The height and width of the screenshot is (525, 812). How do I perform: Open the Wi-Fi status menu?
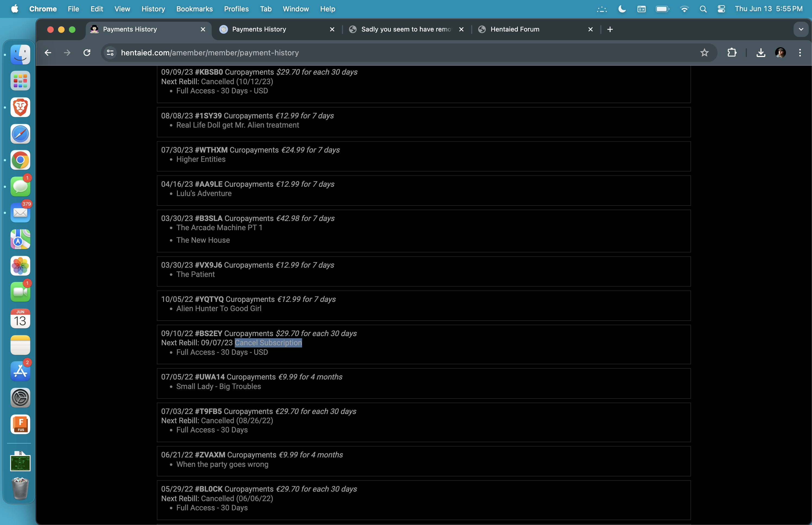(684, 9)
